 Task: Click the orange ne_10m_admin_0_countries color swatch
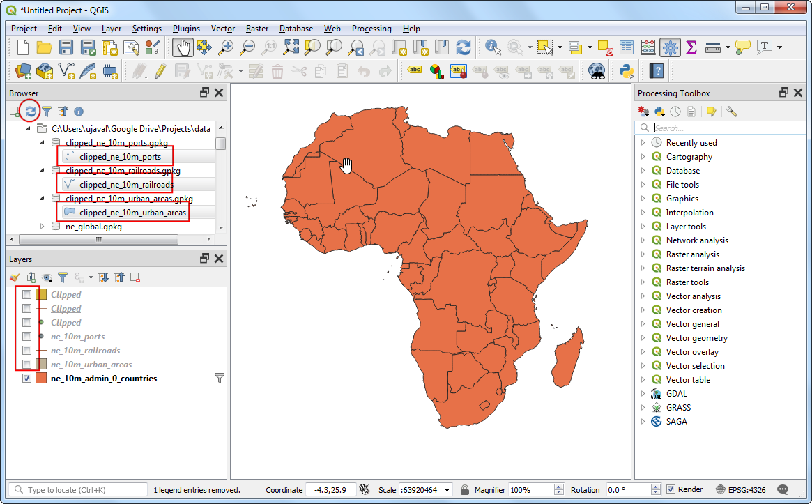(x=41, y=379)
